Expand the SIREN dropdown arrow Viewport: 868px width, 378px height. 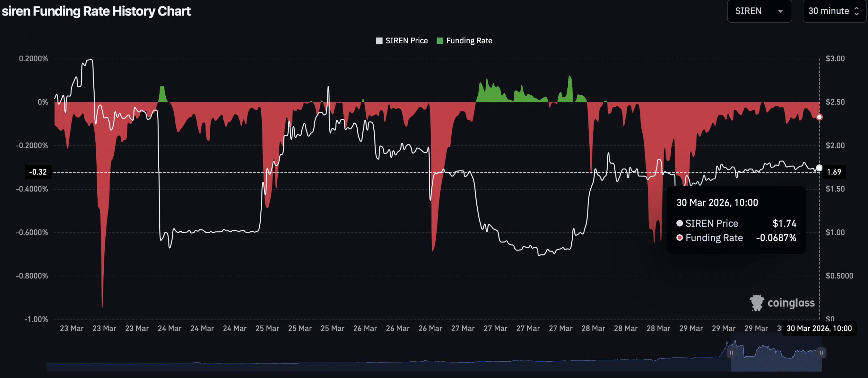[780, 12]
